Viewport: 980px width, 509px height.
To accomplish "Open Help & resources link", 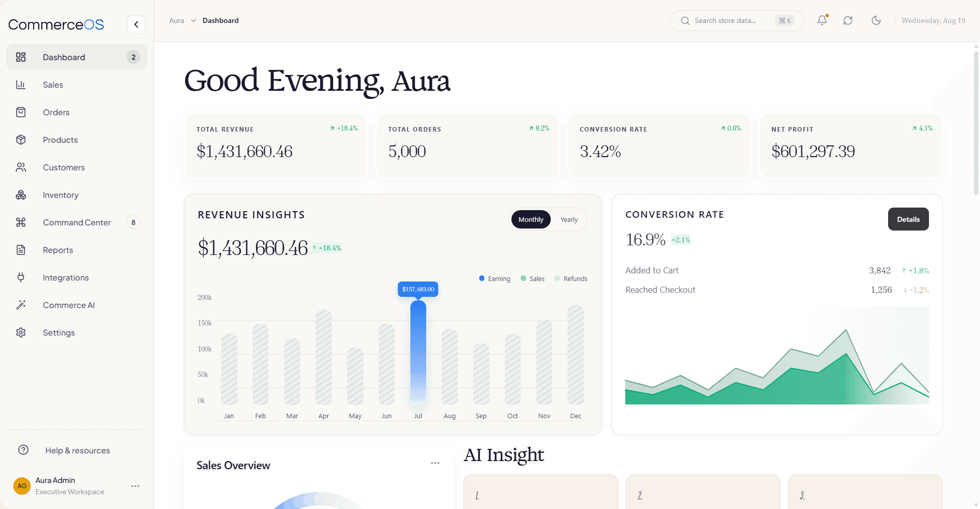I will pyautogui.click(x=78, y=450).
